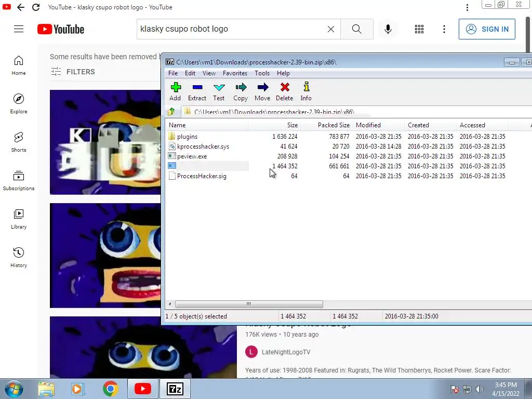Screen dimensions: 532x399
Task: Clear the YouTube search text
Action: 331,29
